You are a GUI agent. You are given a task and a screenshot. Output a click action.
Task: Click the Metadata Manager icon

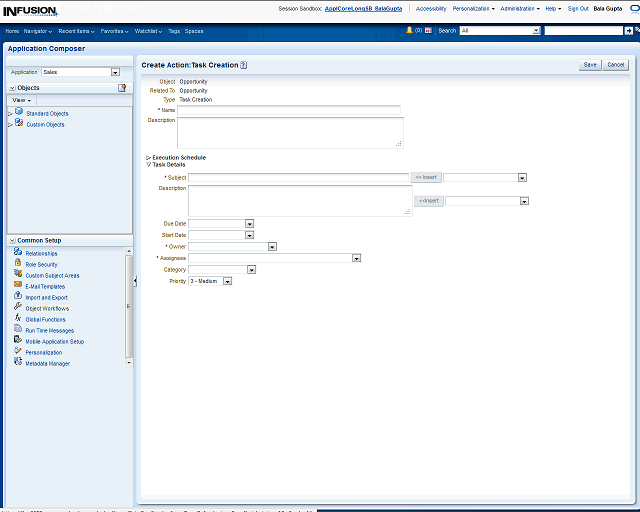click(18, 362)
